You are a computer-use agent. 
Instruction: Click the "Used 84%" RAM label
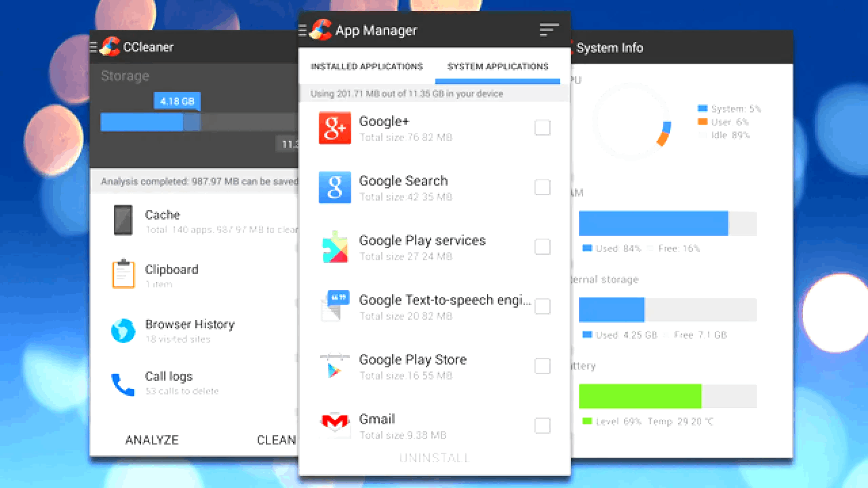(x=618, y=249)
